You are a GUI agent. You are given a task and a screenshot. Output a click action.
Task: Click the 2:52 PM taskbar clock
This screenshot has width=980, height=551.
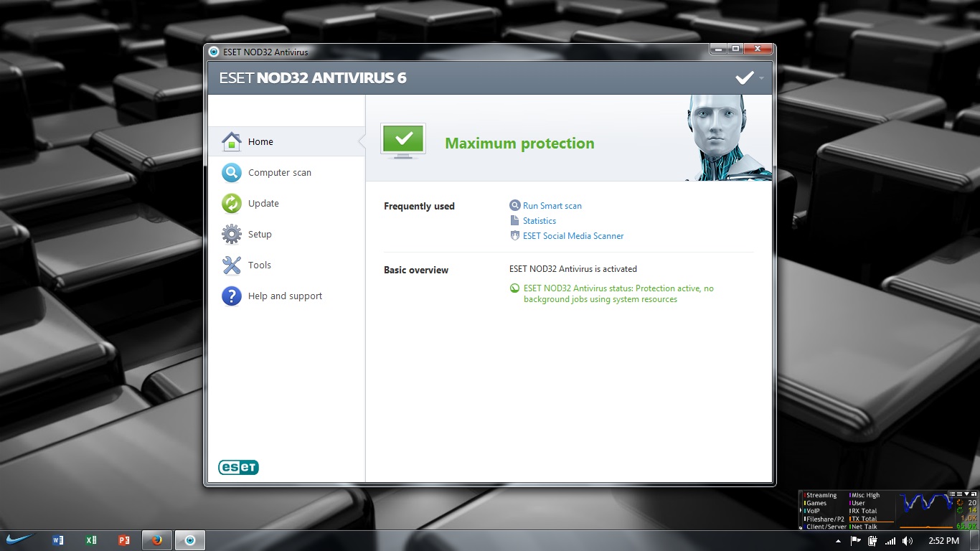(944, 541)
